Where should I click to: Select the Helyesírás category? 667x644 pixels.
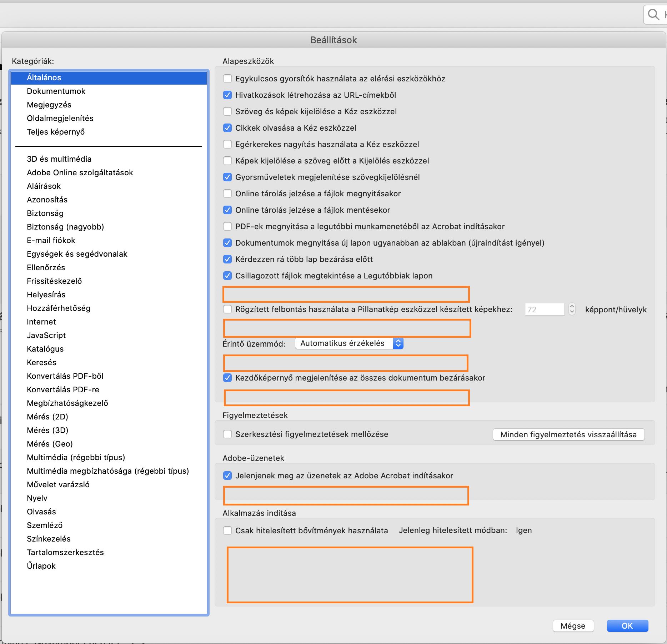(x=46, y=295)
